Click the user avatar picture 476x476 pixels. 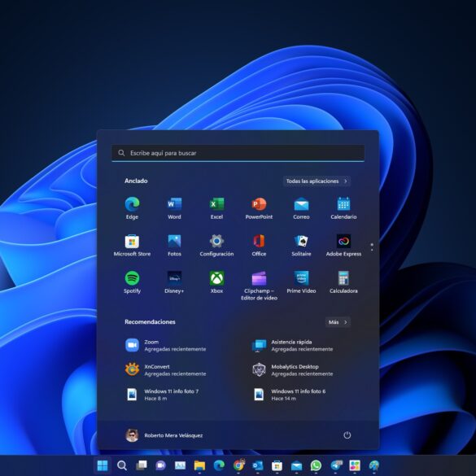click(132, 435)
